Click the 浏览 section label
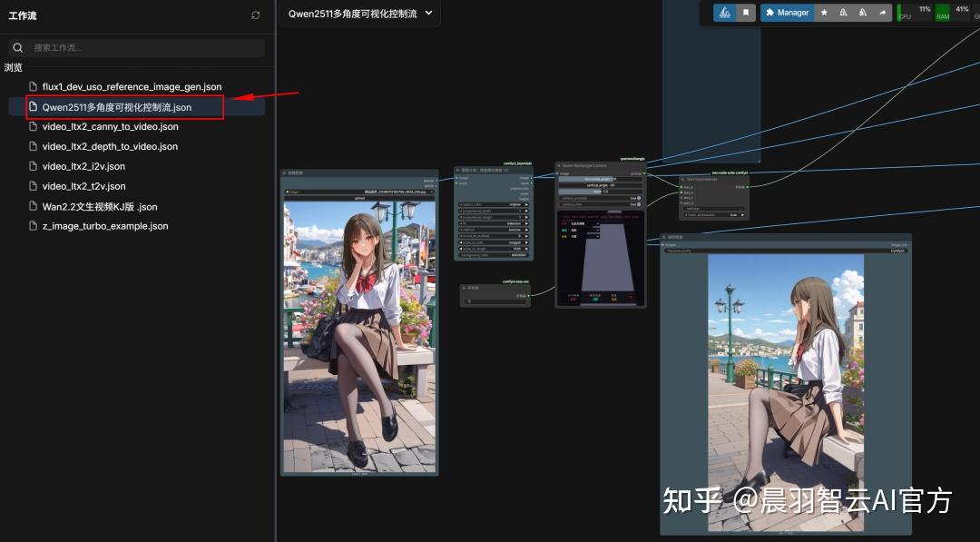 coord(13,67)
